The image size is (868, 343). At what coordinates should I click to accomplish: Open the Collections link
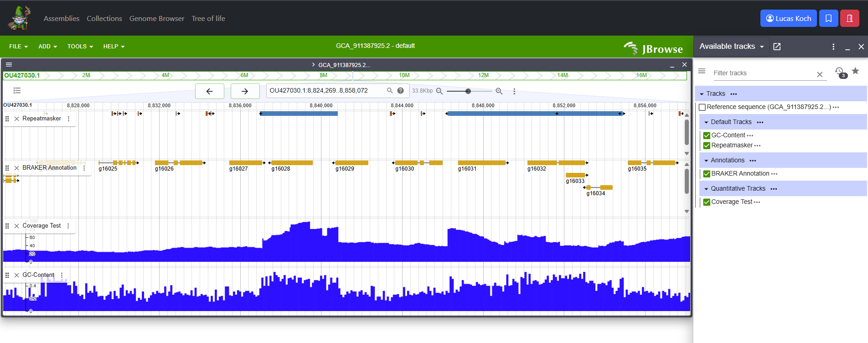[x=104, y=19]
